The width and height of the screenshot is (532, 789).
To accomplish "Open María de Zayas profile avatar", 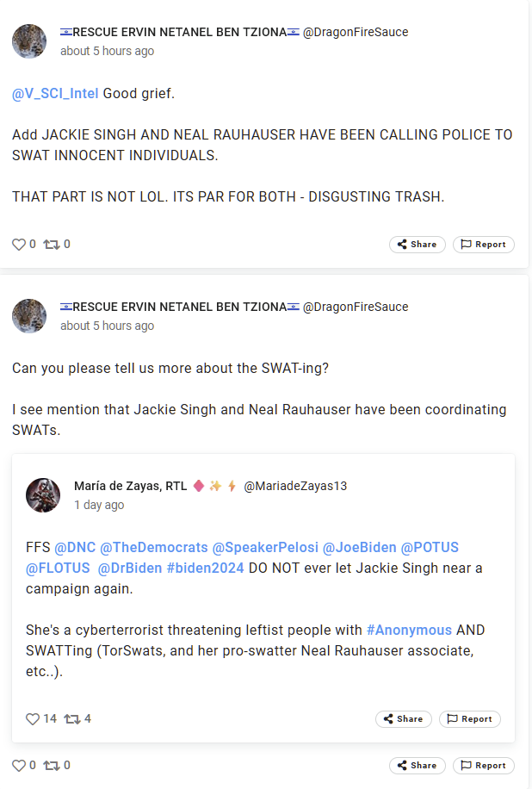I will [x=43, y=495].
